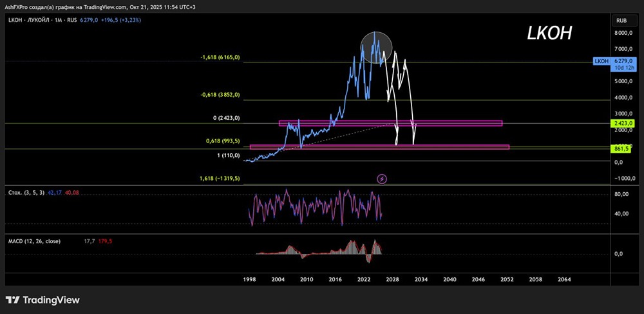Select the upper magenta rectangle zone

point(390,123)
